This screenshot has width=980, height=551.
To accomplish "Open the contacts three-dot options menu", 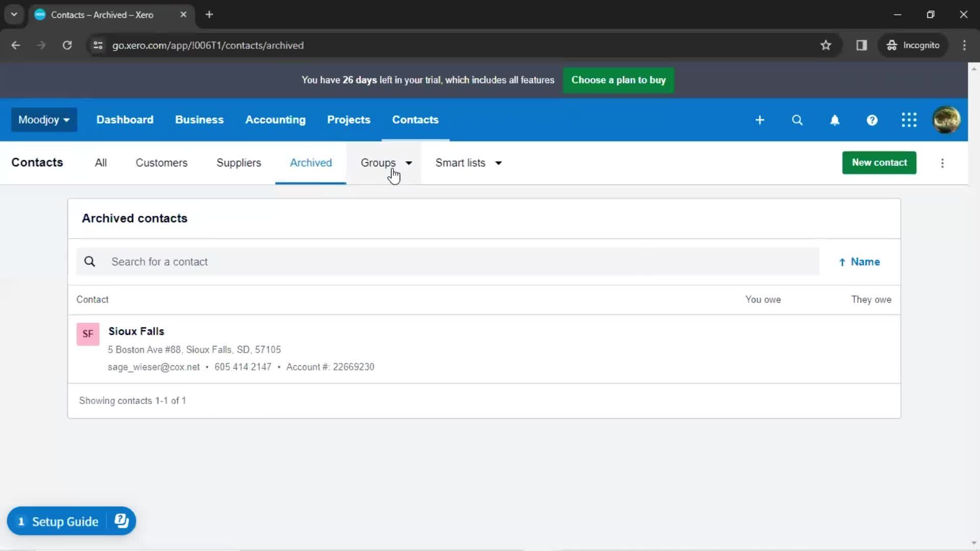I will 942,163.
